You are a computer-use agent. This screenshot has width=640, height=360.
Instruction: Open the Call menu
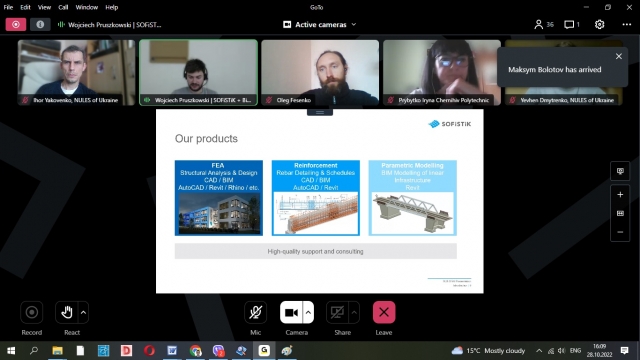point(63,7)
